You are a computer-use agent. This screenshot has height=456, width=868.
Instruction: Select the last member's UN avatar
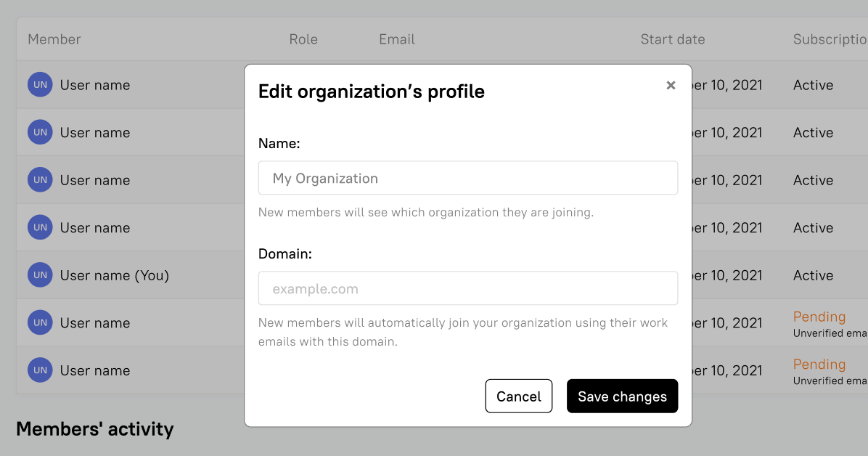click(40, 370)
